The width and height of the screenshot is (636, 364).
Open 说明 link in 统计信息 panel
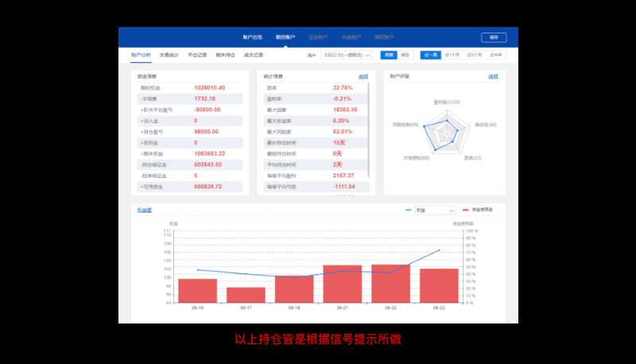pyautogui.click(x=363, y=77)
